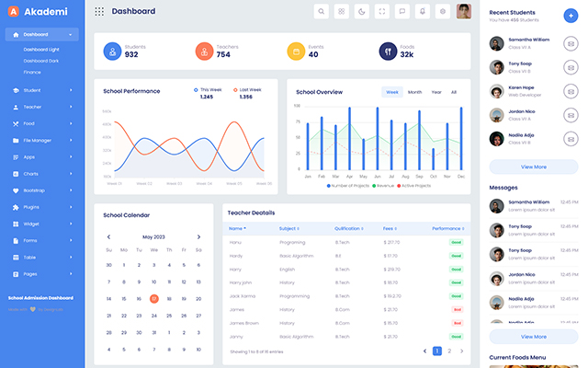
Task: Enter fullscreen using the expand icon
Action: 381,12
